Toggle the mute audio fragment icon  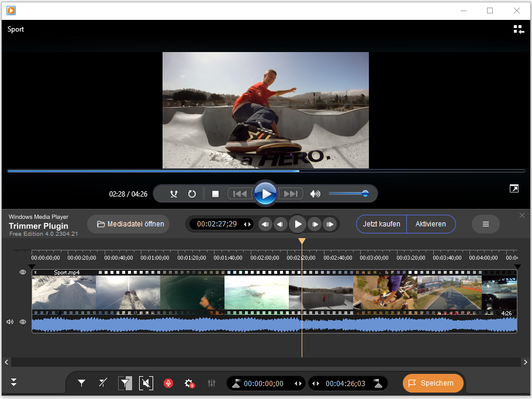(146, 383)
